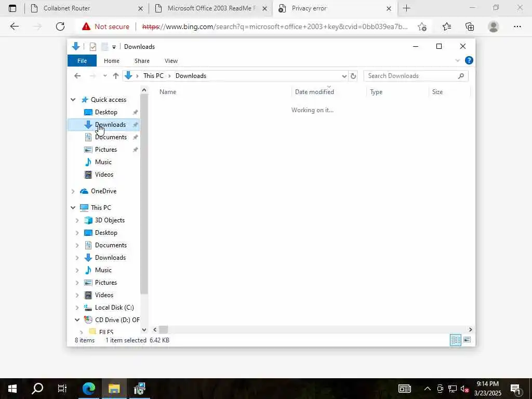Open Edge Collections icon
Viewport: 532px width, 399px height.
click(x=470, y=26)
